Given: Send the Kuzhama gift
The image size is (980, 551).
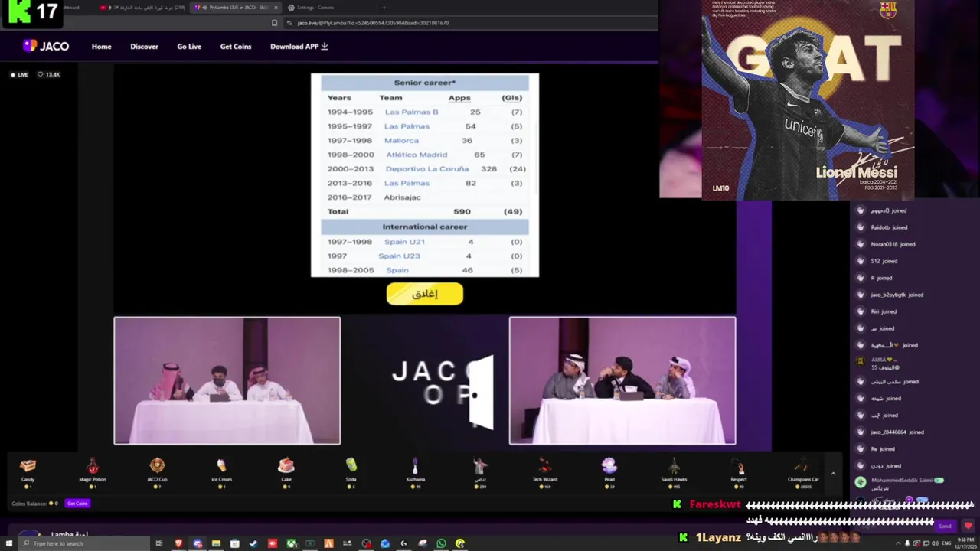Looking at the screenshot, I should [x=415, y=470].
